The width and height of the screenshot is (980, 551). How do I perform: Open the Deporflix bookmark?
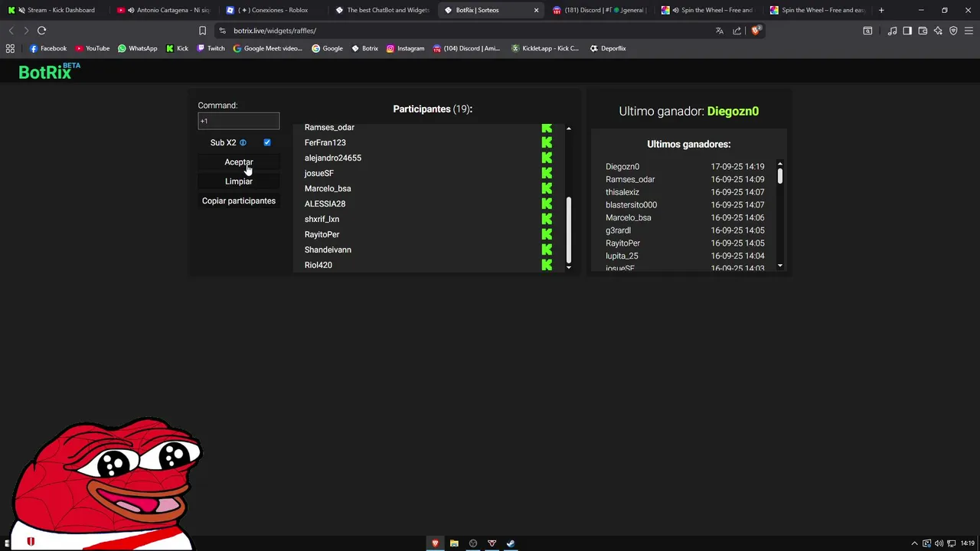coord(608,48)
